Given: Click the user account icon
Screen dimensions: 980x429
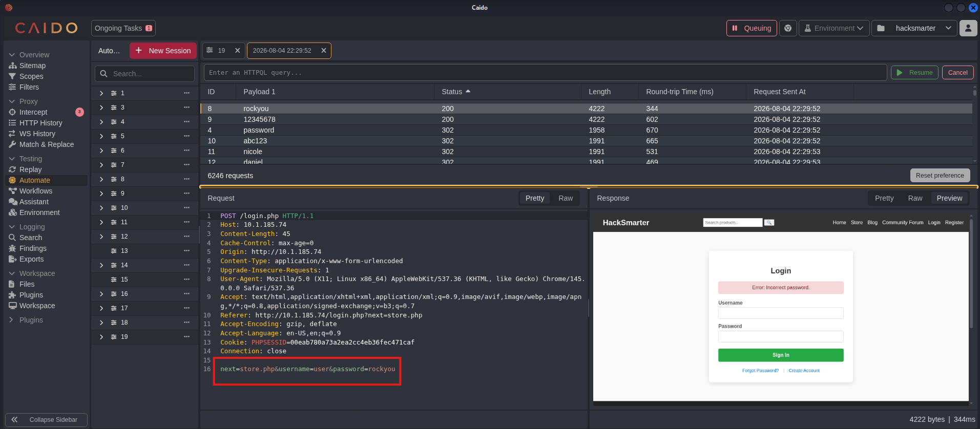Looking at the screenshot, I should (x=968, y=28).
